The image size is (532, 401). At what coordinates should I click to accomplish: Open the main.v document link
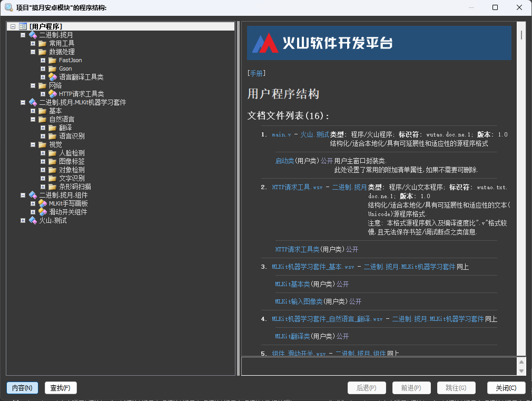(x=281, y=134)
